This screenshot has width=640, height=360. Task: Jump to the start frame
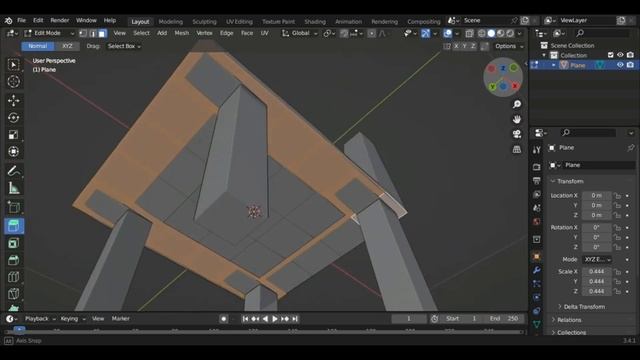[245, 319]
